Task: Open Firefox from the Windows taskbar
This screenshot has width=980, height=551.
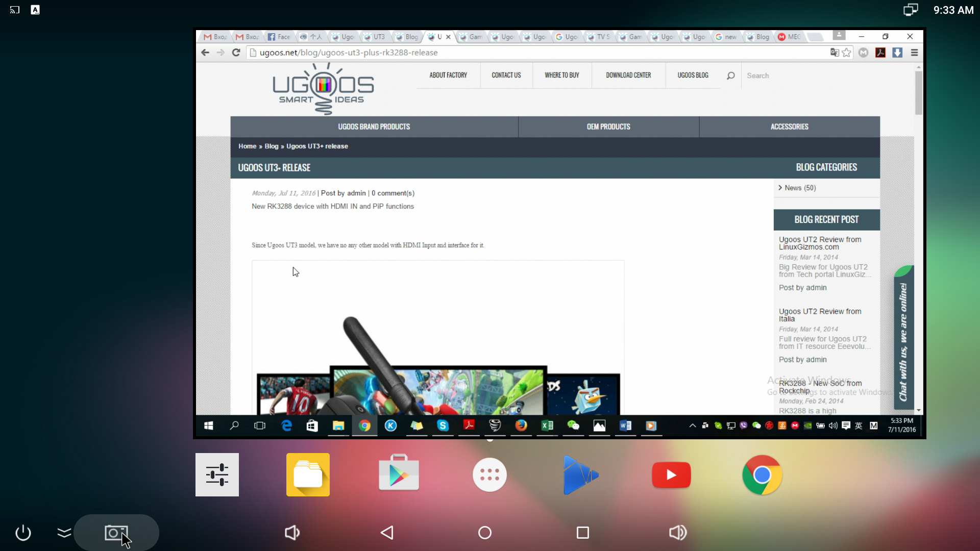Action: tap(521, 425)
